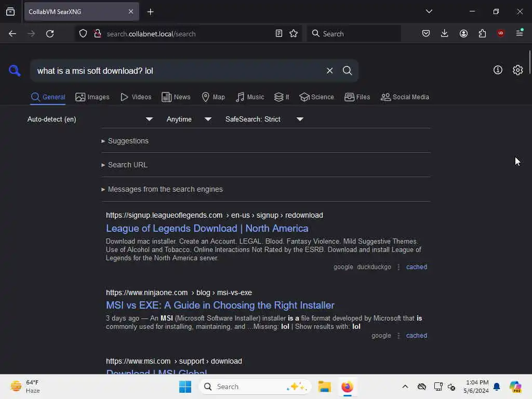
Task: Switch to Images category
Action: tap(92, 97)
